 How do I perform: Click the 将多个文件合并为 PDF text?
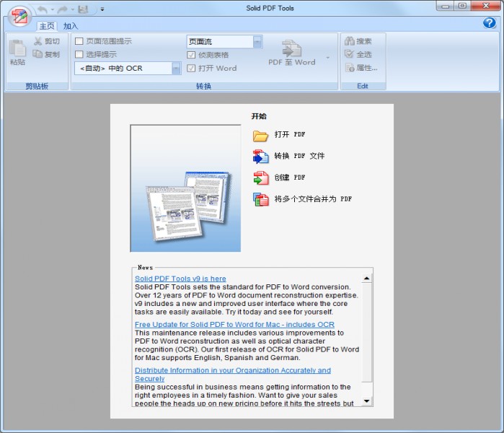click(313, 198)
